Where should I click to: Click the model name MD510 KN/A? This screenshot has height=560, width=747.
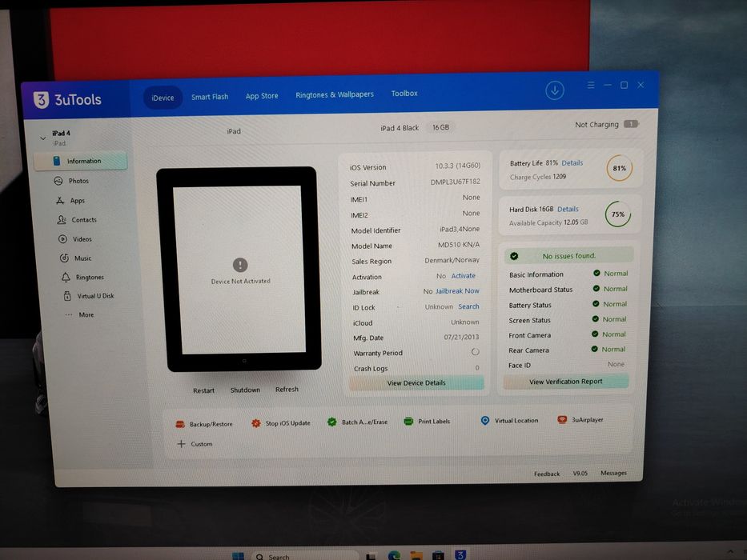[x=459, y=244]
